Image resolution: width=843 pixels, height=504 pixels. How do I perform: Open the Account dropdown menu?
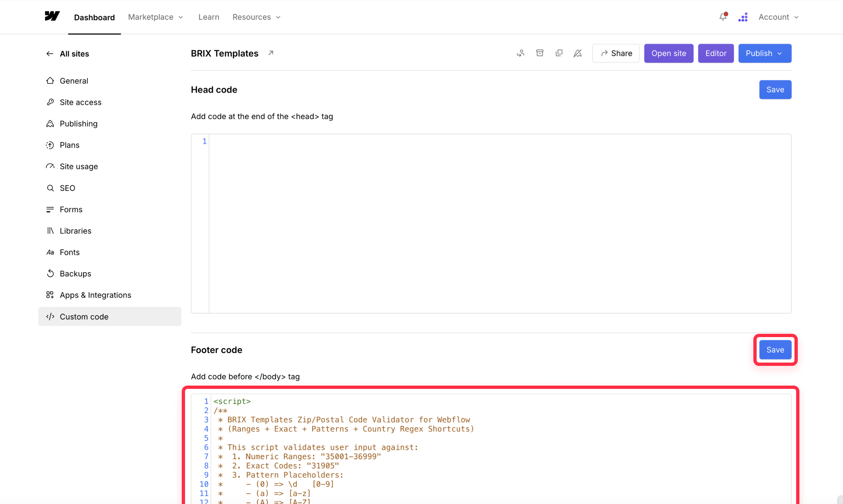778,17
